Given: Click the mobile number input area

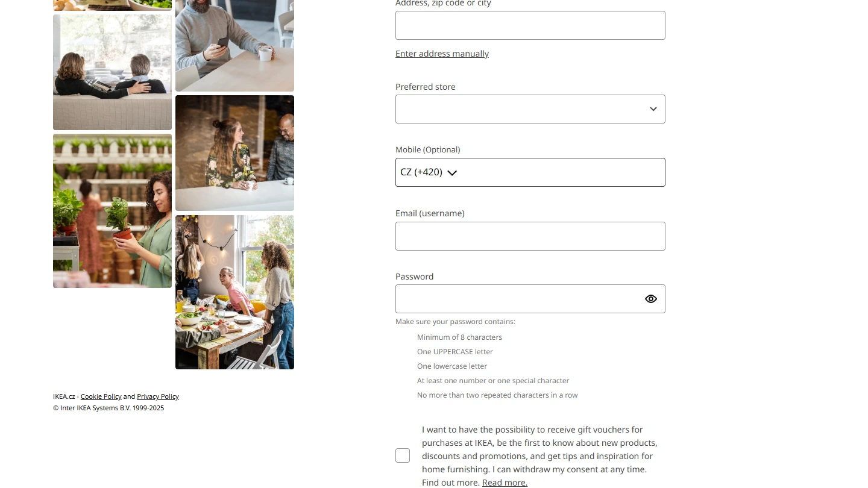Looking at the screenshot, I should click(561, 172).
